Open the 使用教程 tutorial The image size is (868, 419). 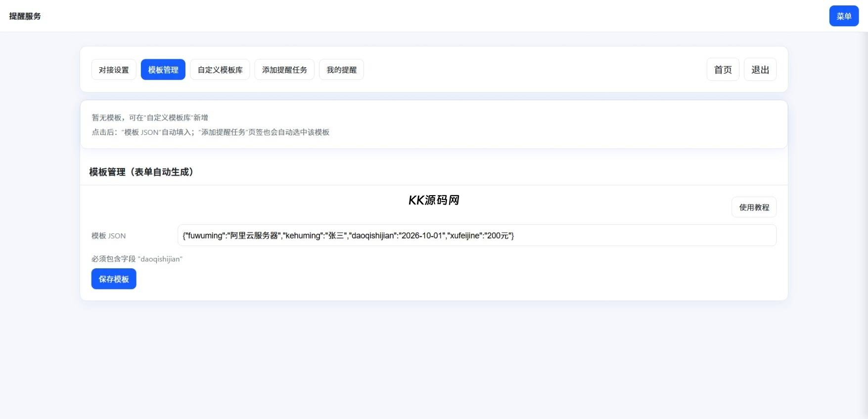(x=754, y=208)
